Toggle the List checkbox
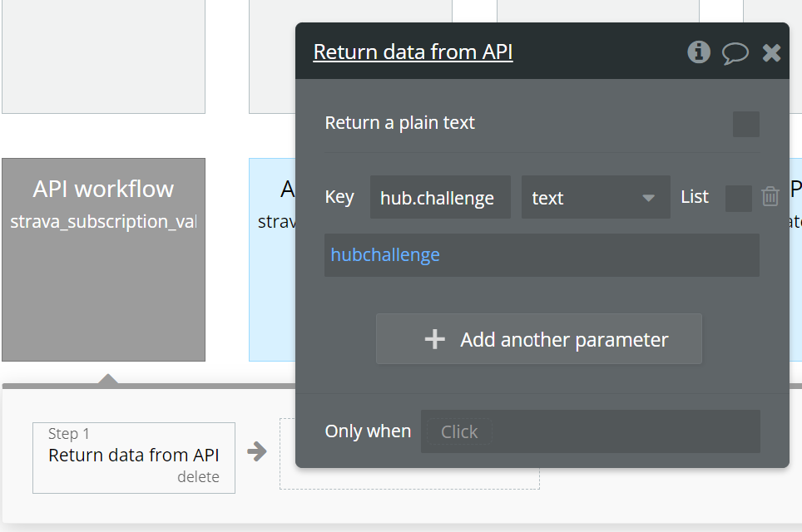The height and width of the screenshot is (532, 802). pyautogui.click(x=738, y=198)
